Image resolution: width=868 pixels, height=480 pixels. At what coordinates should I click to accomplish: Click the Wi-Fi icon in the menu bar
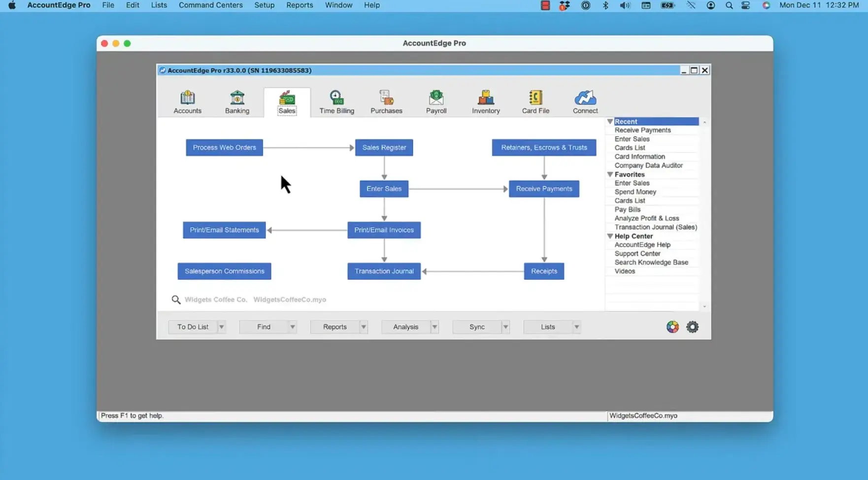pyautogui.click(x=691, y=5)
